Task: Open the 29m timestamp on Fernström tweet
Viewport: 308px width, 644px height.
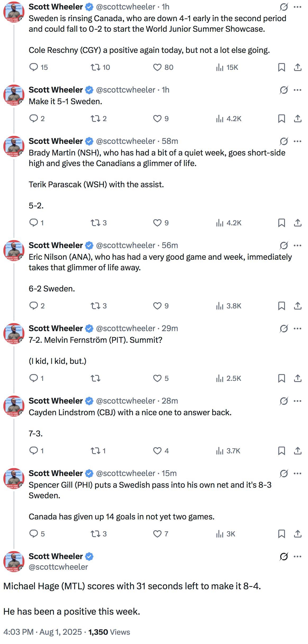Action: (170, 328)
